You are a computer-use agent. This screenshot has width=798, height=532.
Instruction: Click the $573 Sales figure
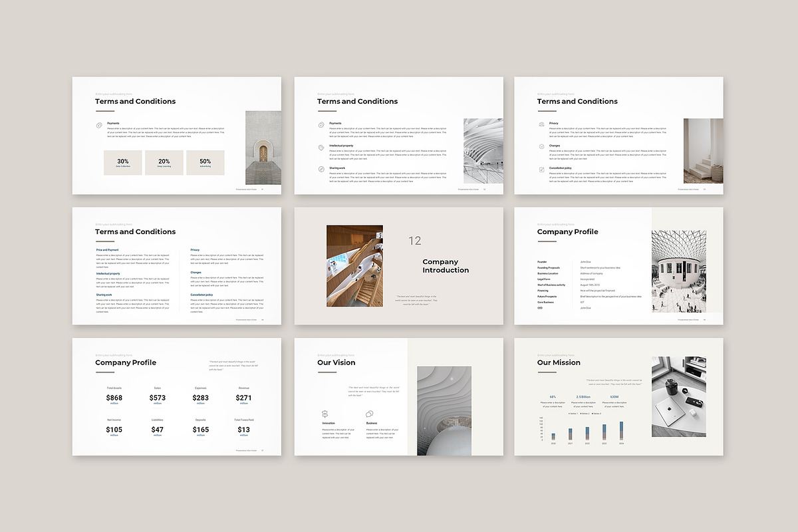[x=158, y=398]
